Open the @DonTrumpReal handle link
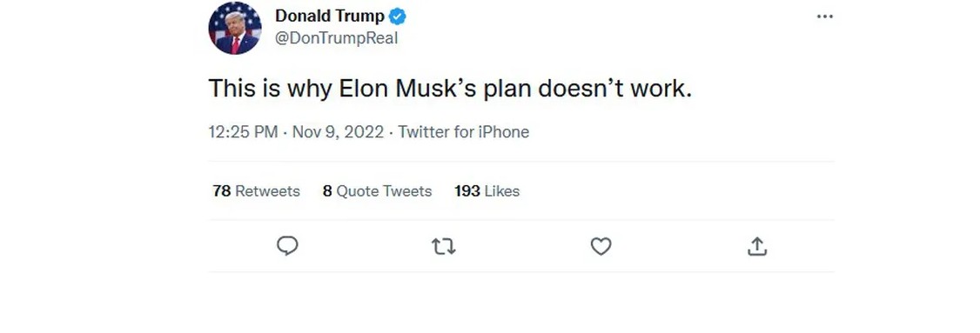 point(336,38)
